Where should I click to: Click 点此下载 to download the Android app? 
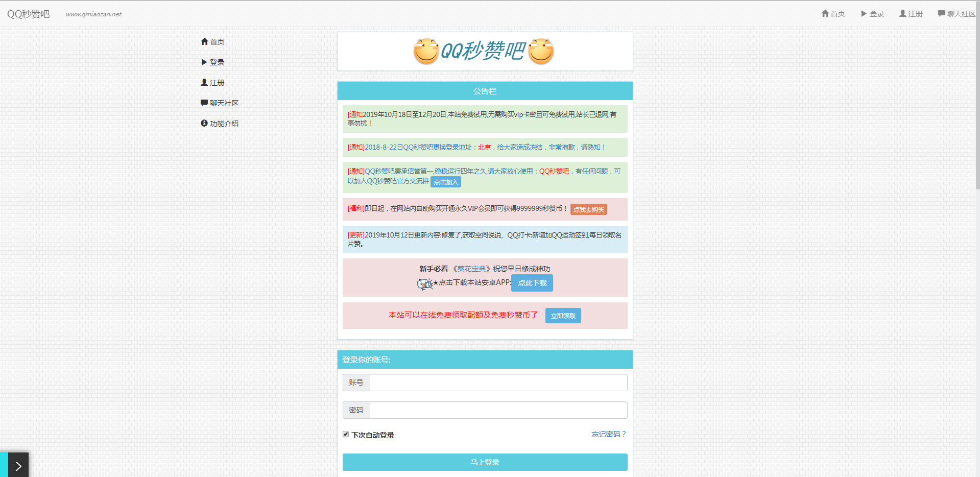pos(532,283)
